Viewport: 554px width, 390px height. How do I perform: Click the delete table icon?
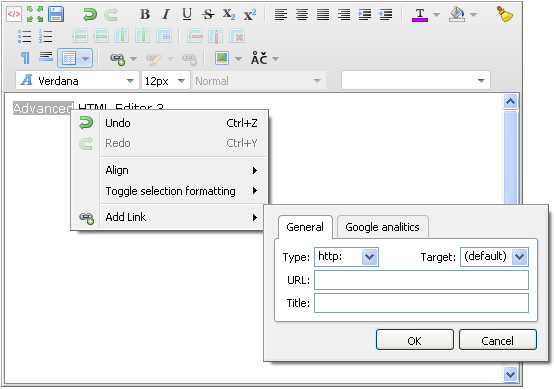coord(237,36)
